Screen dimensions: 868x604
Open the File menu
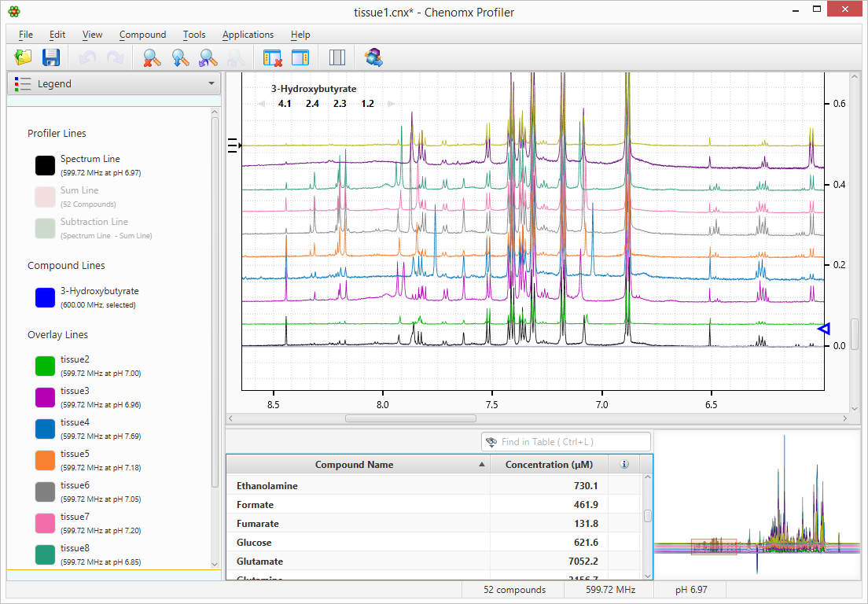[25, 35]
